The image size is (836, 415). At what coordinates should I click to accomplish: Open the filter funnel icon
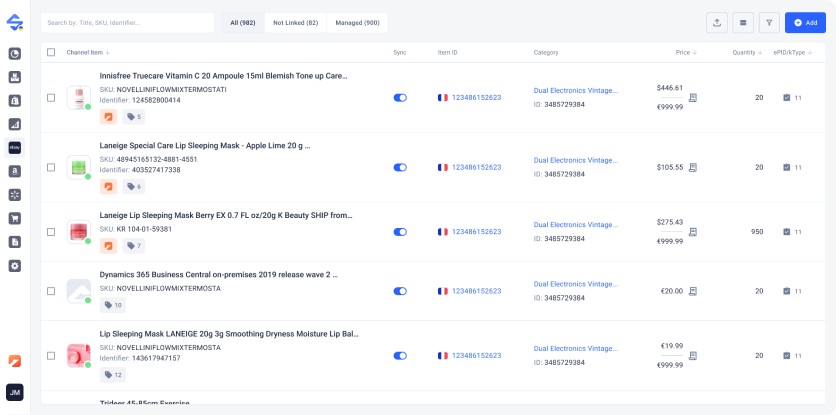769,22
